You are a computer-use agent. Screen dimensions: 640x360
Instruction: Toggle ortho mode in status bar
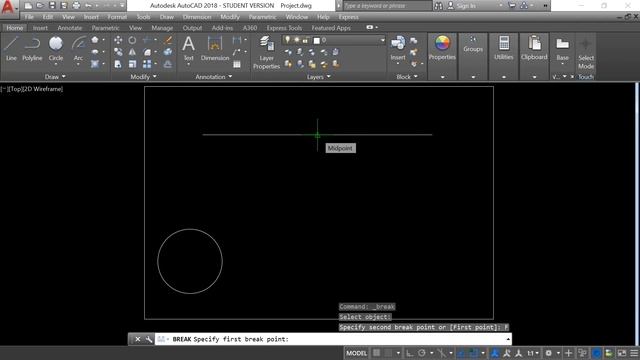pyautogui.click(x=409, y=353)
